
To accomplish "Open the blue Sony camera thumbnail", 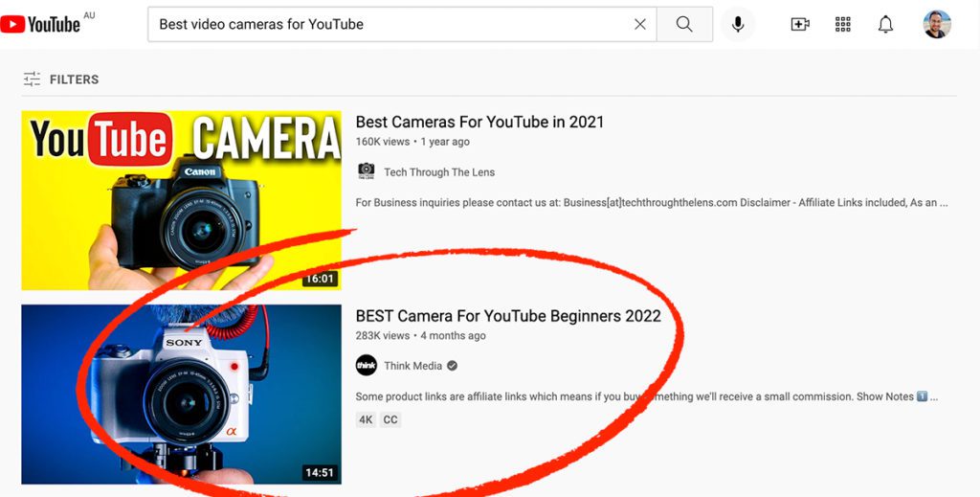I will [x=181, y=394].
